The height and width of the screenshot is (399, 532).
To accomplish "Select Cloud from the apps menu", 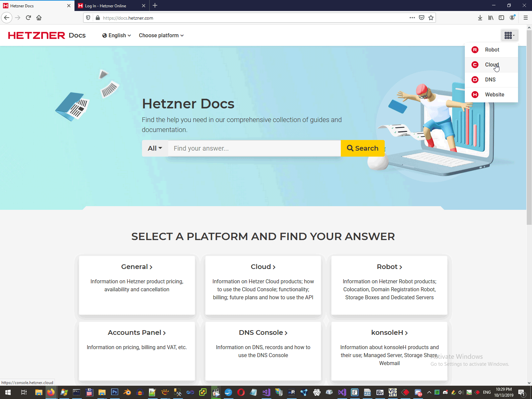I will click(491, 65).
